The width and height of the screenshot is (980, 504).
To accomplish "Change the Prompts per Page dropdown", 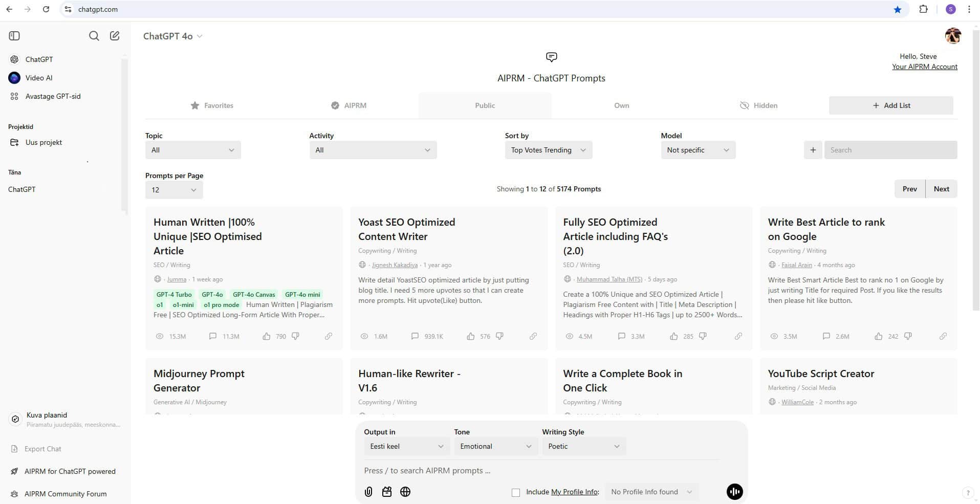I will tap(174, 190).
